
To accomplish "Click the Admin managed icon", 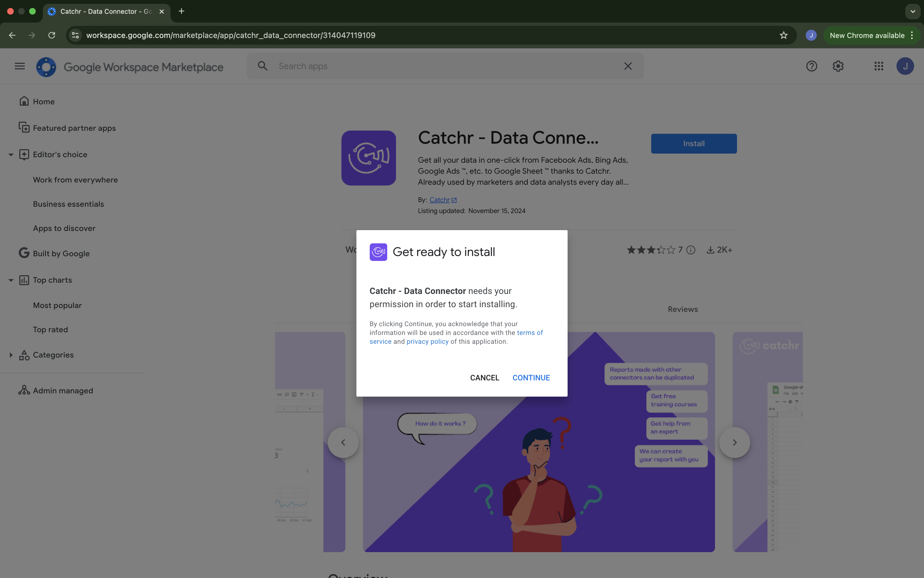I will (x=24, y=390).
